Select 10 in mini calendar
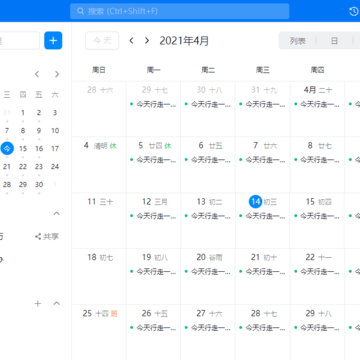Screen dimensions: 360x360 (x=55, y=130)
